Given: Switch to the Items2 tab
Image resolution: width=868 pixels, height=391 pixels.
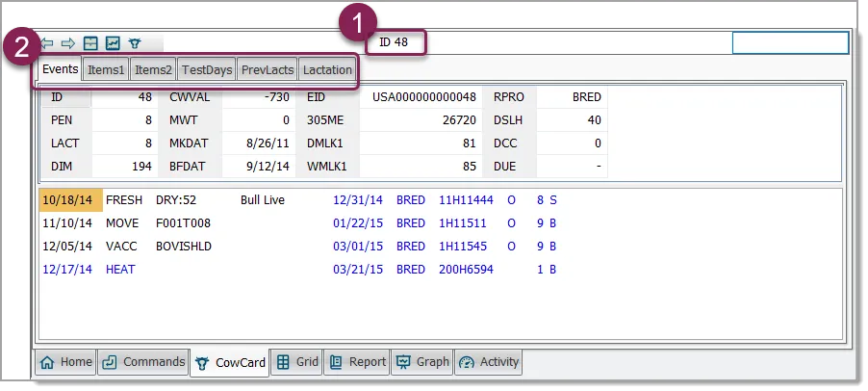Looking at the screenshot, I should [153, 69].
